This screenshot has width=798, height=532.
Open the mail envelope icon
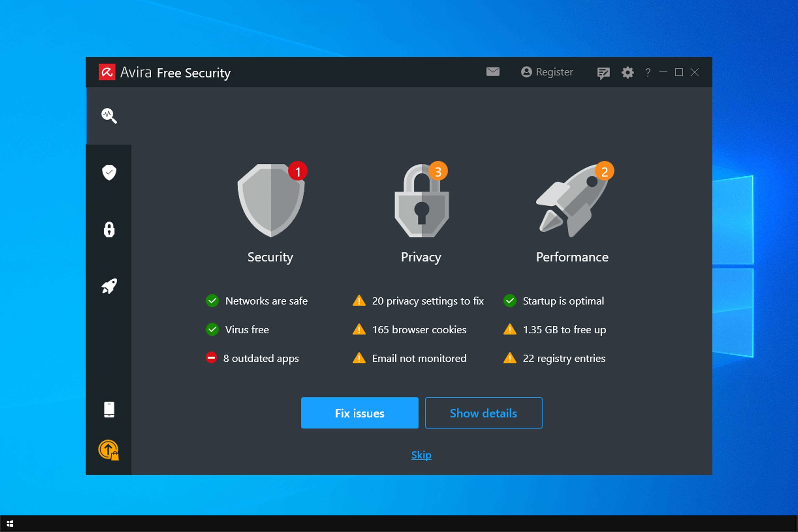coord(493,72)
